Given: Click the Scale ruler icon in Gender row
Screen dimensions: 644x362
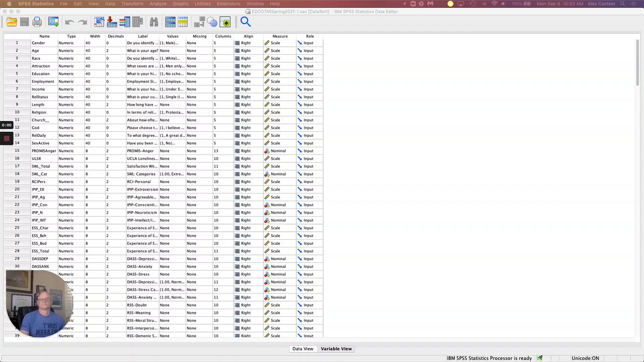Looking at the screenshot, I should click(x=267, y=43).
